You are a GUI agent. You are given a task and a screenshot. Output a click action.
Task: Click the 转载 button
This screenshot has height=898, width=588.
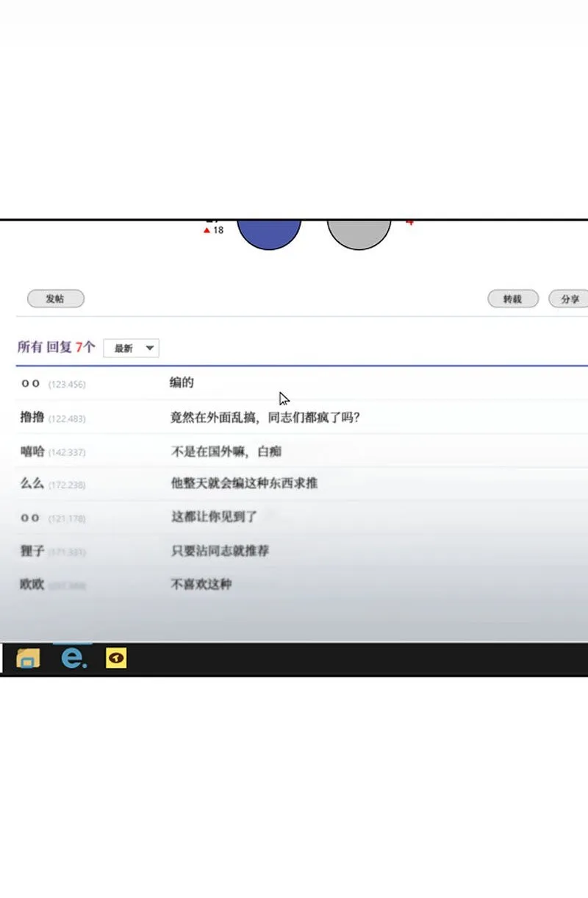click(x=513, y=299)
